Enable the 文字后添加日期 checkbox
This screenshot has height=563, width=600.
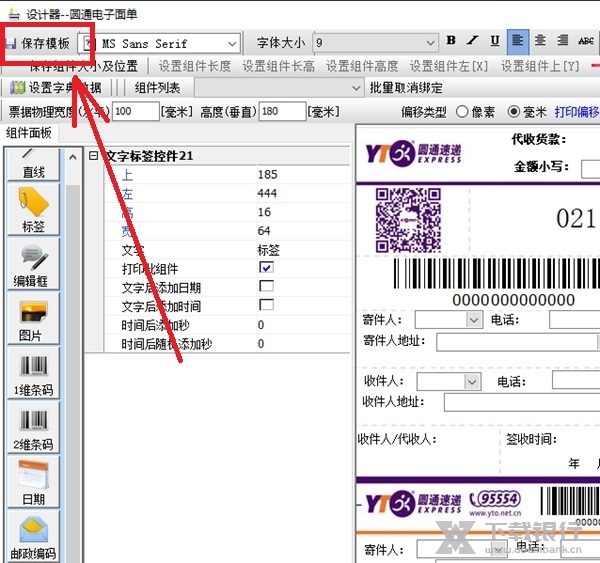click(x=266, y=287)
